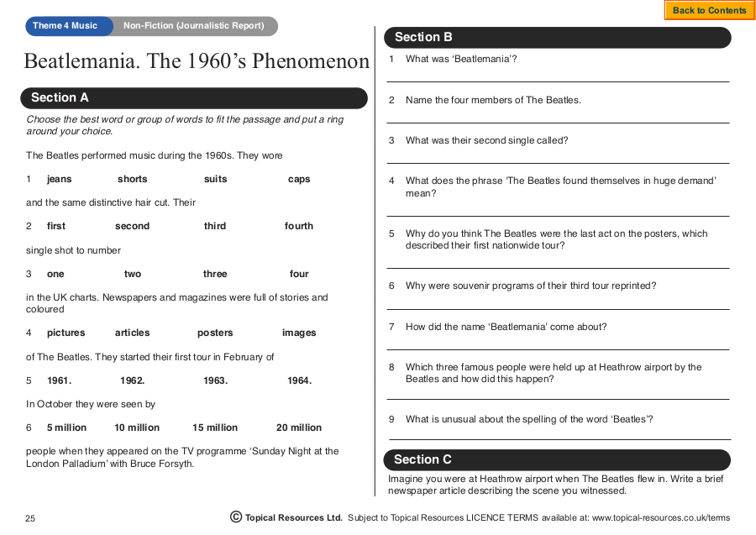This screenshot has height=535, width=756.
Task: Pick the 'three' option in row 3
Action: pos(215,274)
